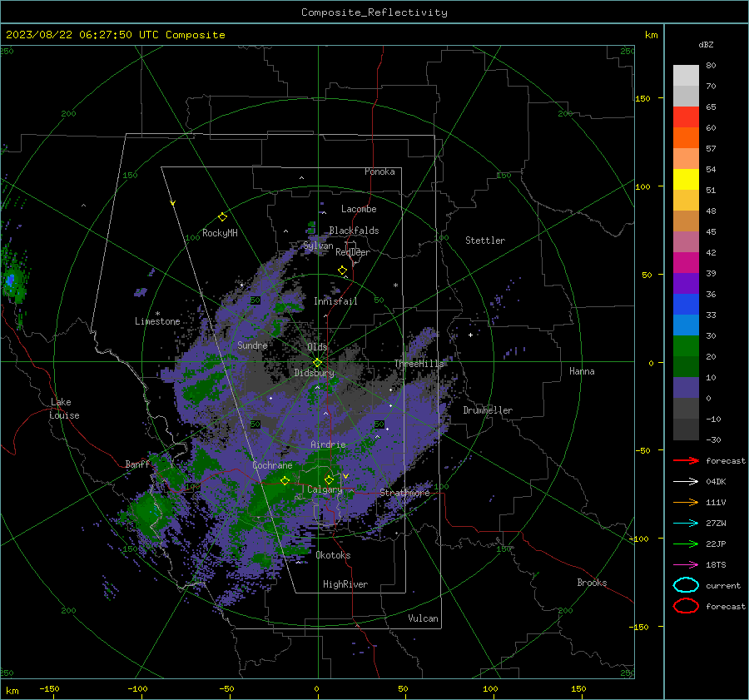Click the Stettler city label
This screenshot has height=700, width=749.
click(485, 241)
